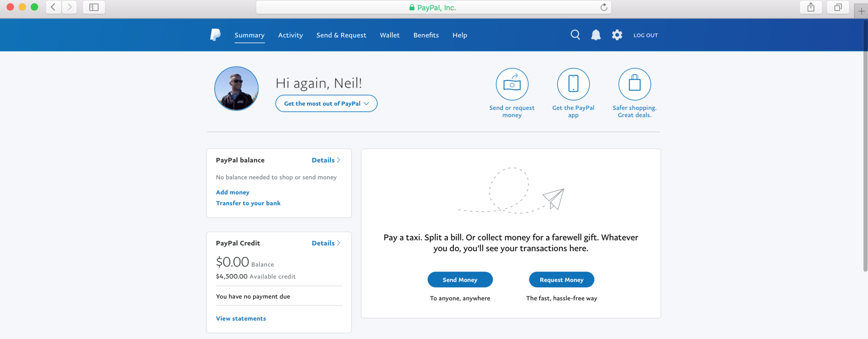Click Get the PayPal app label

tap(573, 111)
